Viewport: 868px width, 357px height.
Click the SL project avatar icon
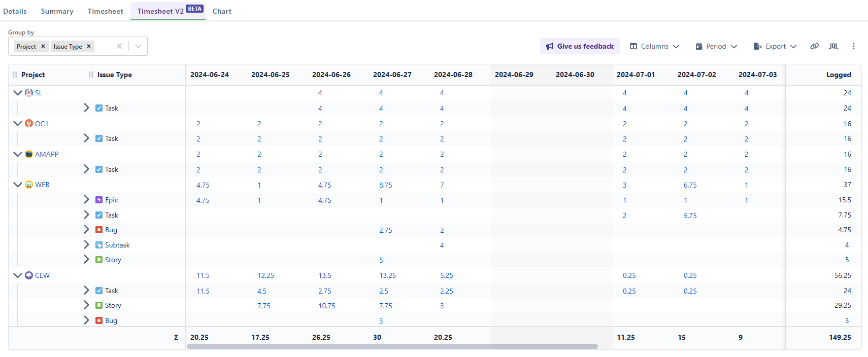point(29,93)
